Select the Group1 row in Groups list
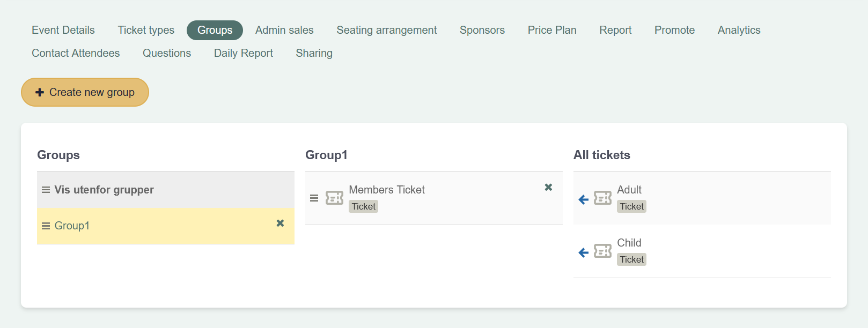The height and width of the screenshot is (328, 868). [x=166, y=226]
